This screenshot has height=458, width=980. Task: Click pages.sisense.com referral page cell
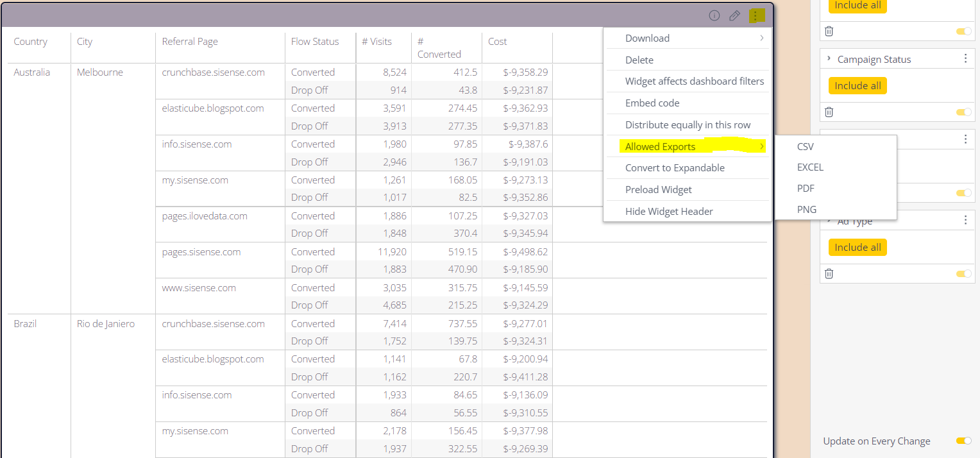[201, 251]
